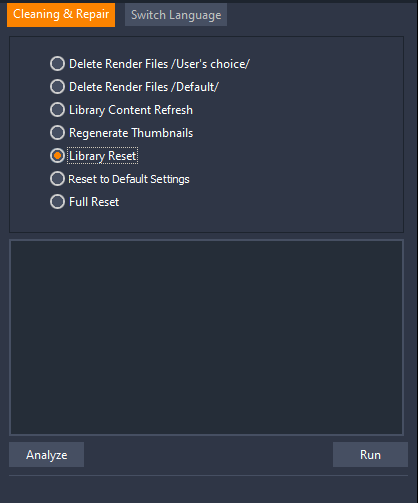Image resolution: width=418 pixels, height=503 pixels.
Task: Select Delete Render Files Default radio button
Action: 57,87
